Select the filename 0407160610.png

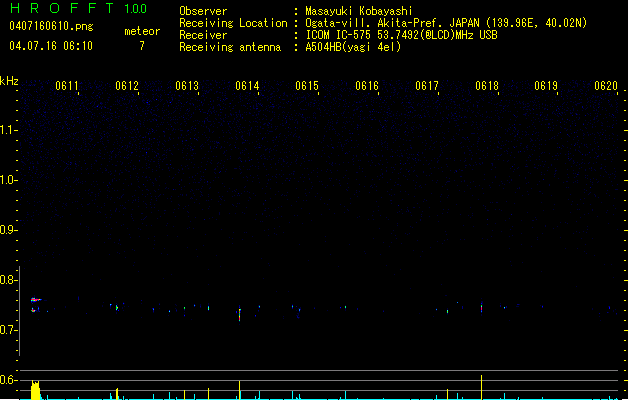pos(51,27)
